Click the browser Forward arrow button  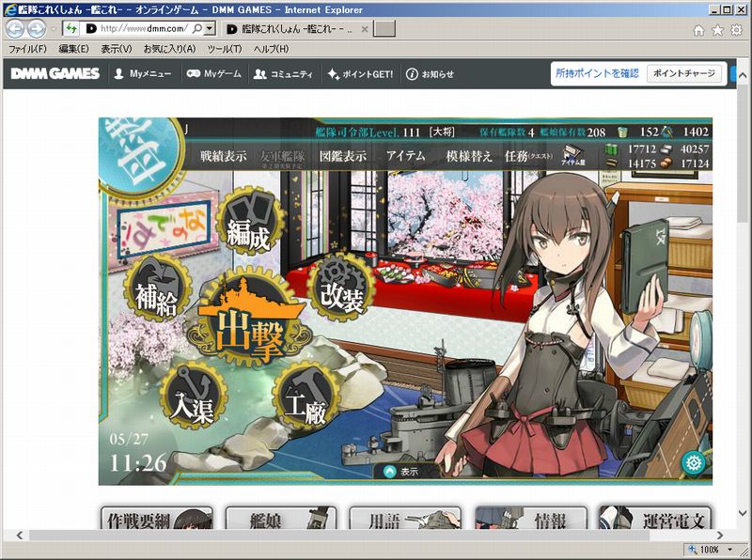coord(37,29)
